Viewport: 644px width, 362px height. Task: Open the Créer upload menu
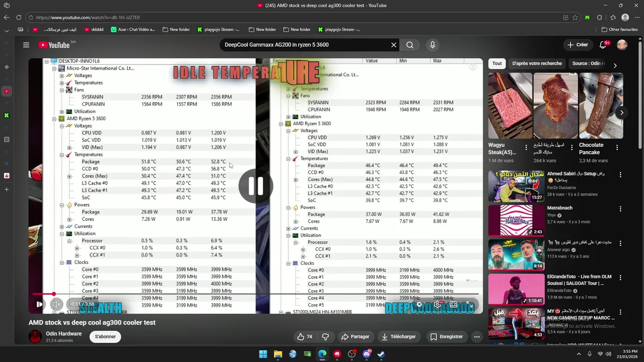tap(578, 45)
